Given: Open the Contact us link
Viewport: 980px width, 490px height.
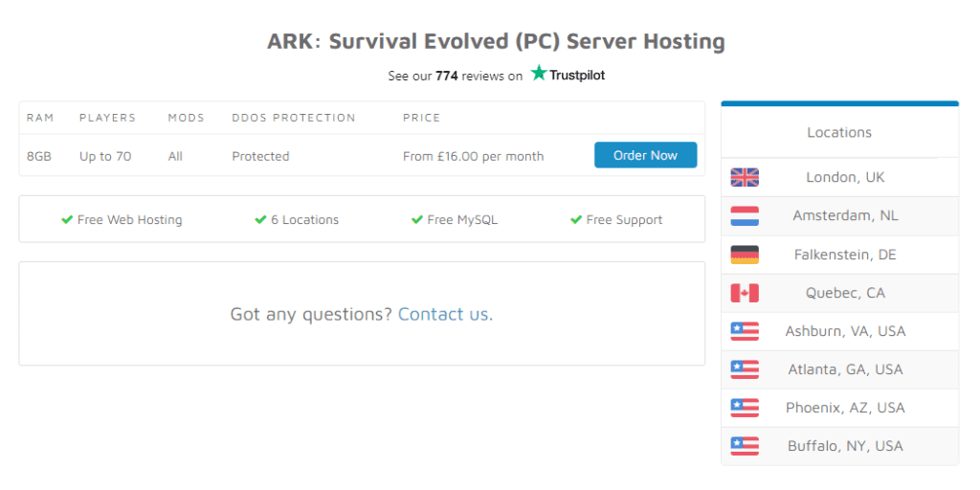Looking at the screenshot, I should tap(442, 314).
